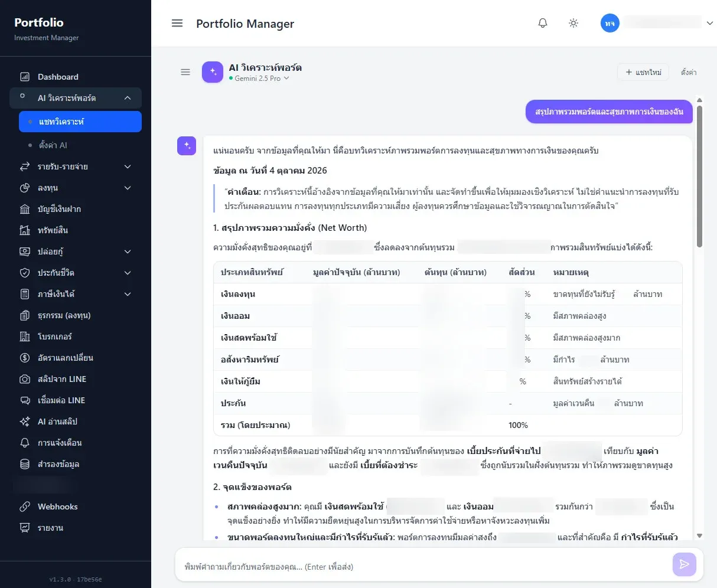Click the sparkles icon for AI อ่านสลิป

(25, 422)
